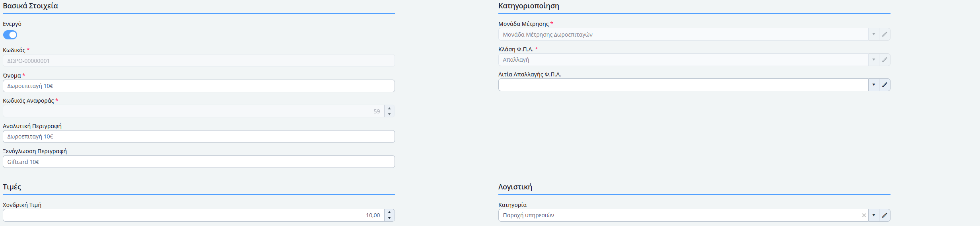Clear the Κατηγορία selection with the X
The image size is (980, 226).
coord(864,215)
